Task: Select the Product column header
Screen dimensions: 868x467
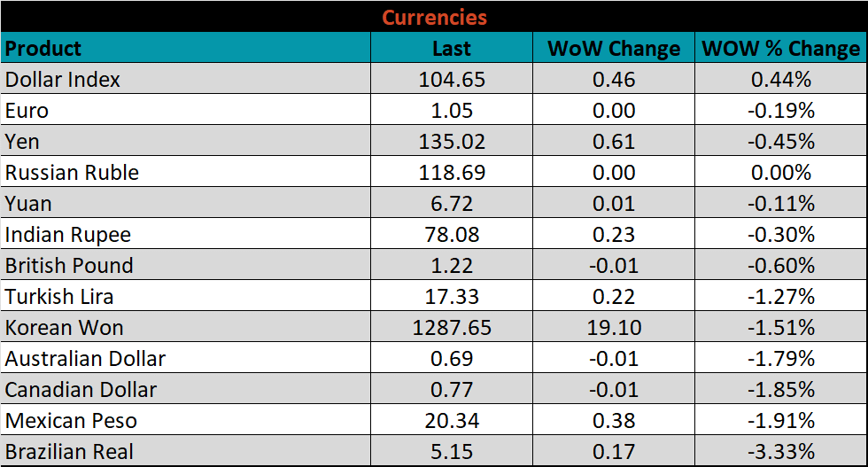Action: tap(43, 48)
